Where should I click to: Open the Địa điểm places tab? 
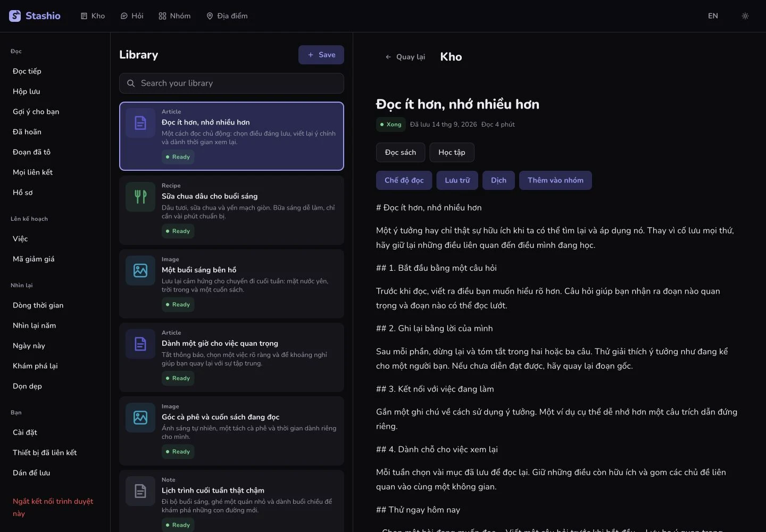pos(227,16)
